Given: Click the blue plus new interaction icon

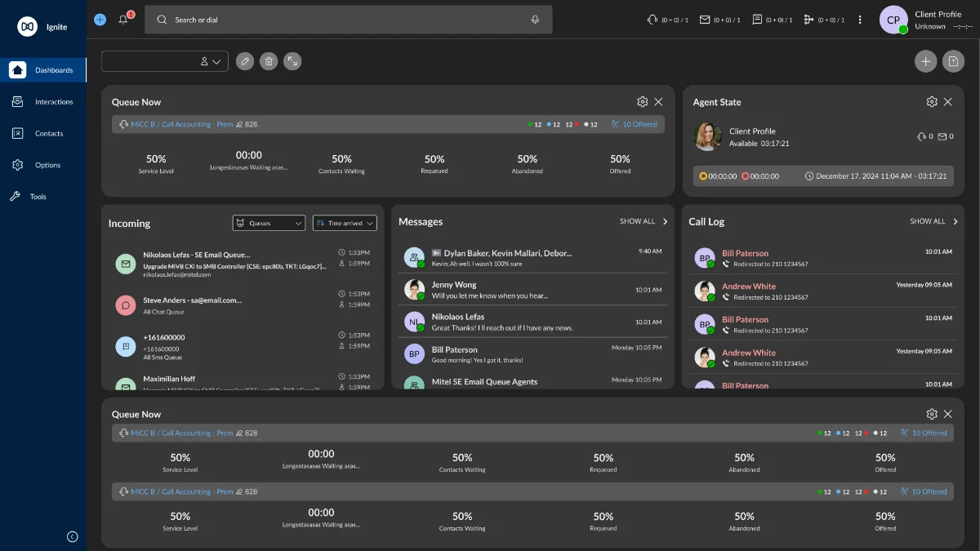Looking at the screenshot, I should click(x=100, y=20).
